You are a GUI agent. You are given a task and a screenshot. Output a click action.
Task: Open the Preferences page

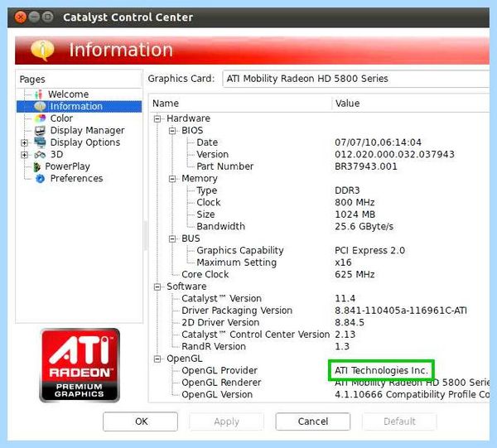[x=76, y=178]
